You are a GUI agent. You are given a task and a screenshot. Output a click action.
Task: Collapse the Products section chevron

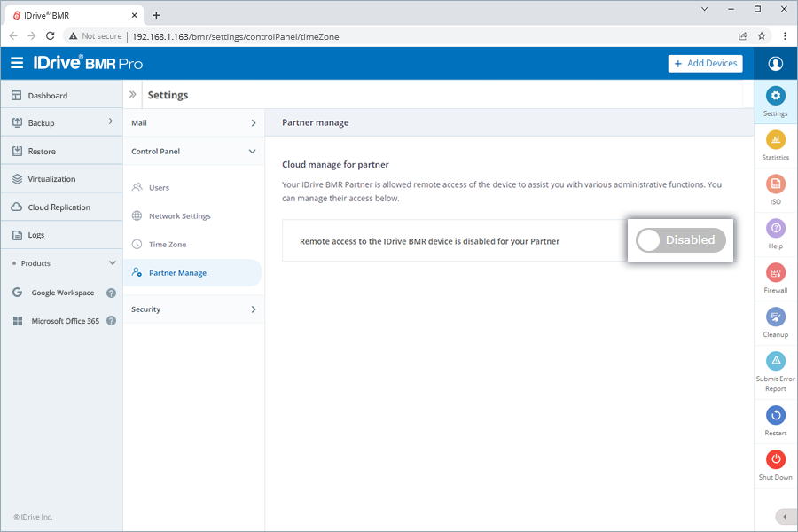113,263
